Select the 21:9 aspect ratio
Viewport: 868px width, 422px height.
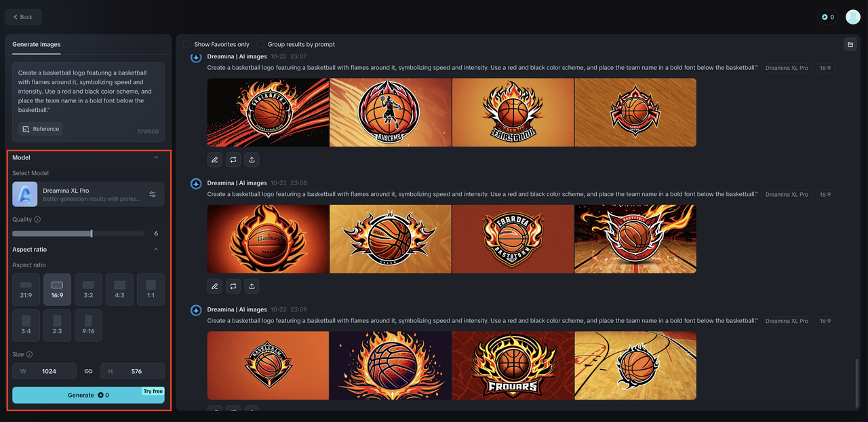[x=26, y=290]
